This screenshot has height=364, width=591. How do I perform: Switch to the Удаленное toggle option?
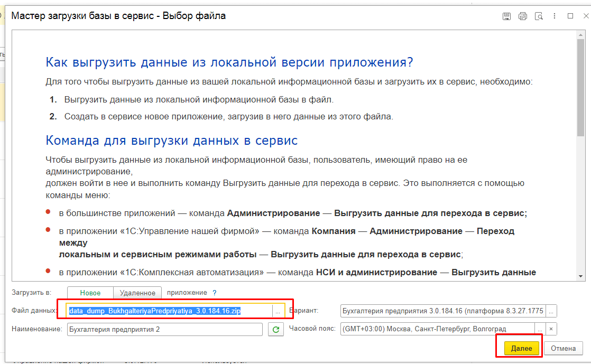point(137,293)
